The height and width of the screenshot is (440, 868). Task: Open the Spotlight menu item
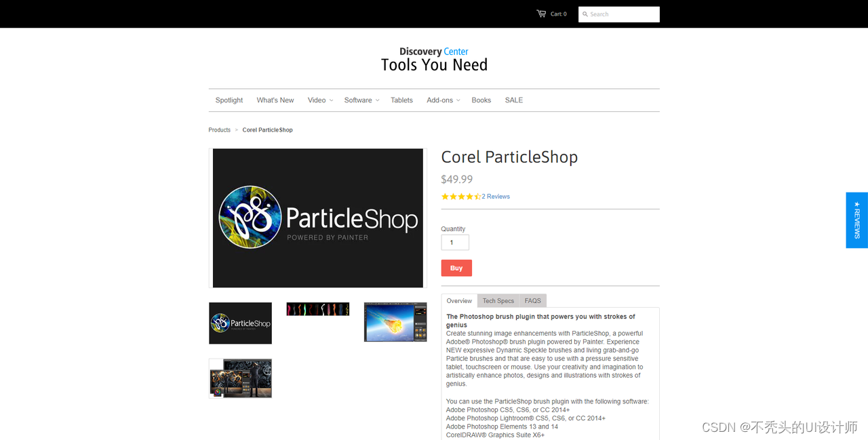[x=229, y=100]
